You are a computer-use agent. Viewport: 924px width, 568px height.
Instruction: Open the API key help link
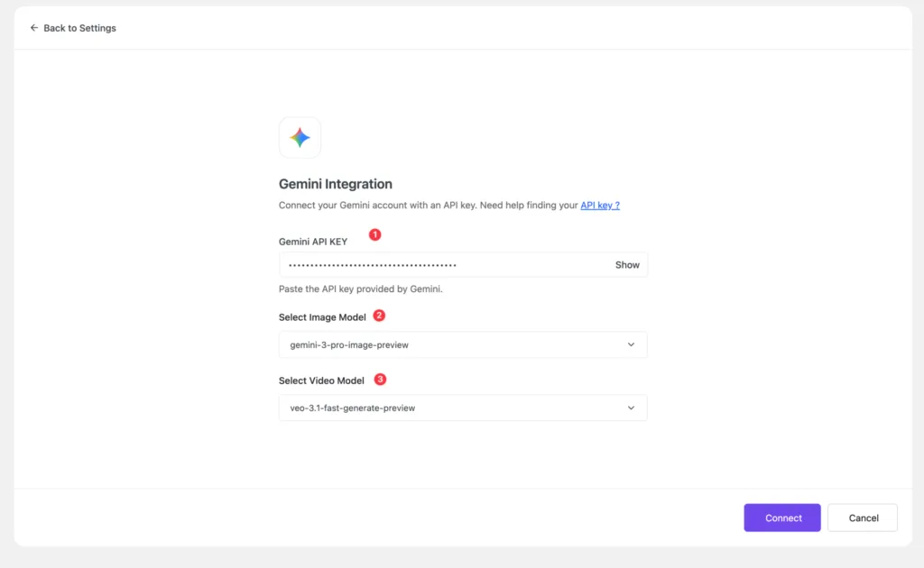pos(600,205)
